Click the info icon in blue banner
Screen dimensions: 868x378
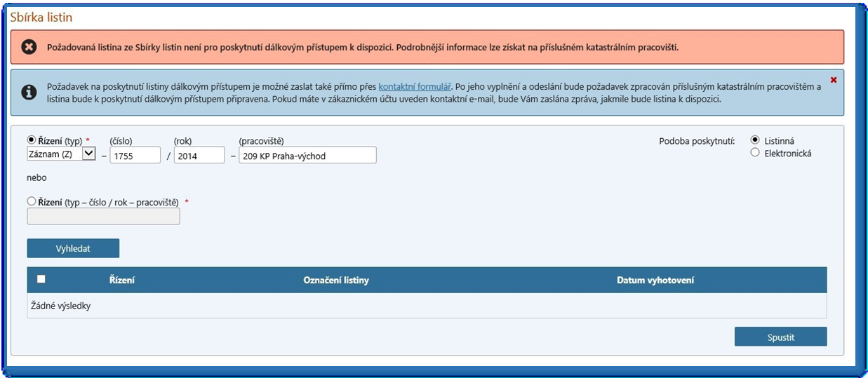[29, 93]
